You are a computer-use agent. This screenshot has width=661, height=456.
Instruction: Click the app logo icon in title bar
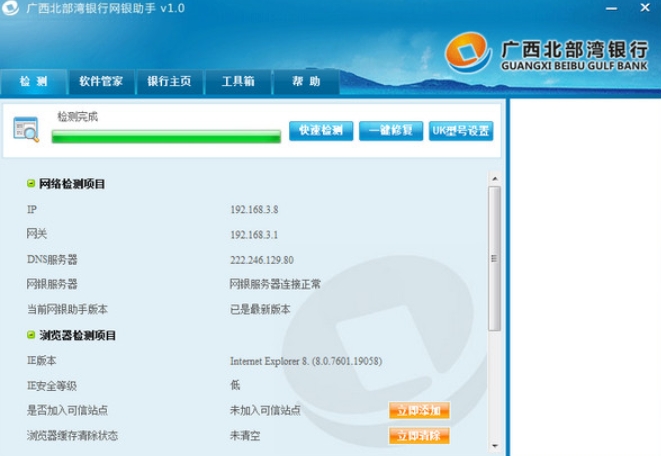pyautogui.click(x=10, y=8)
